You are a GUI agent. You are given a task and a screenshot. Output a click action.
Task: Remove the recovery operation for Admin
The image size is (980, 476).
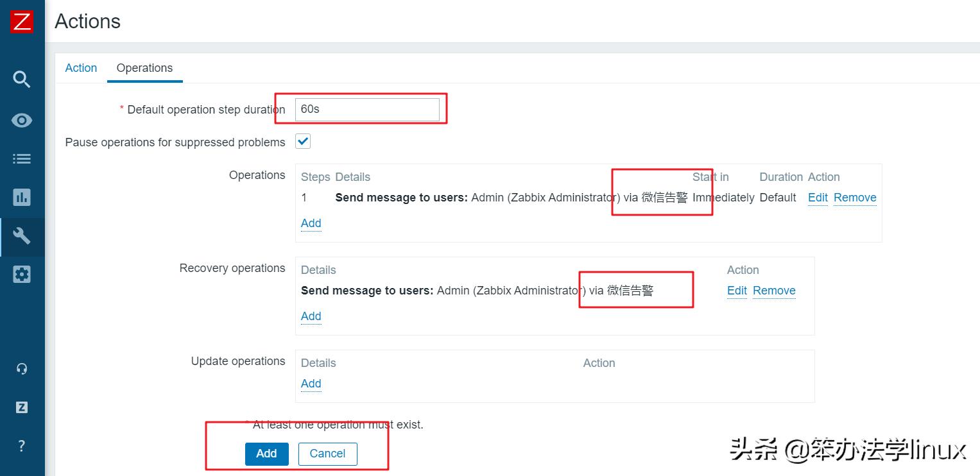774,291
